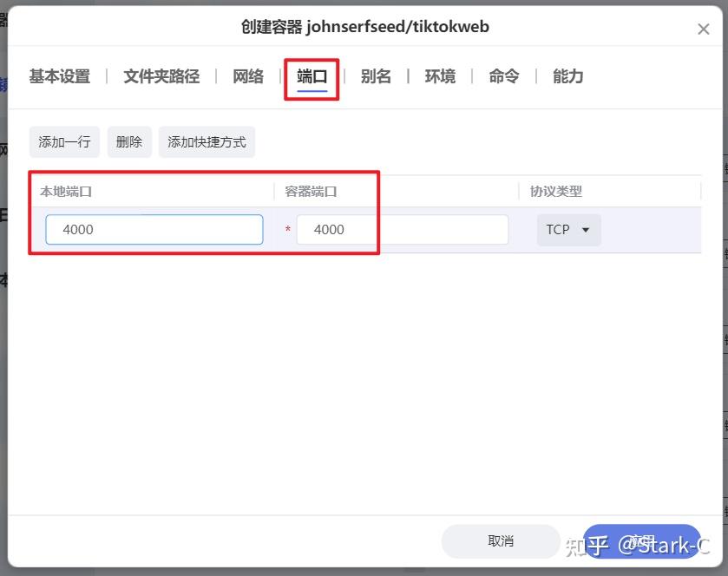Viewport: 728px width, 576px height.
Task: Switch to the 环境 tab
Action: click(440, 76)
